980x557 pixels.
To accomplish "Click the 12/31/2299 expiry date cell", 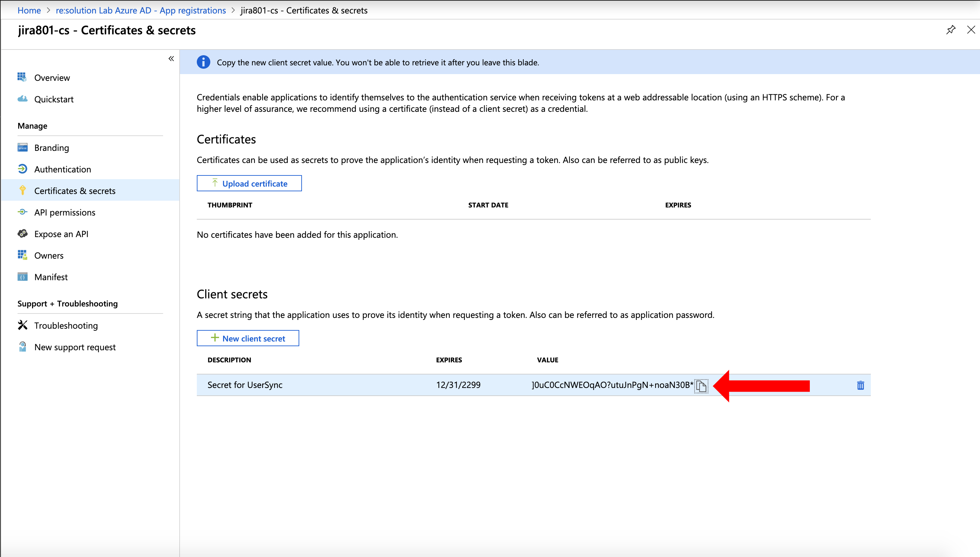I will coord(458,385).
